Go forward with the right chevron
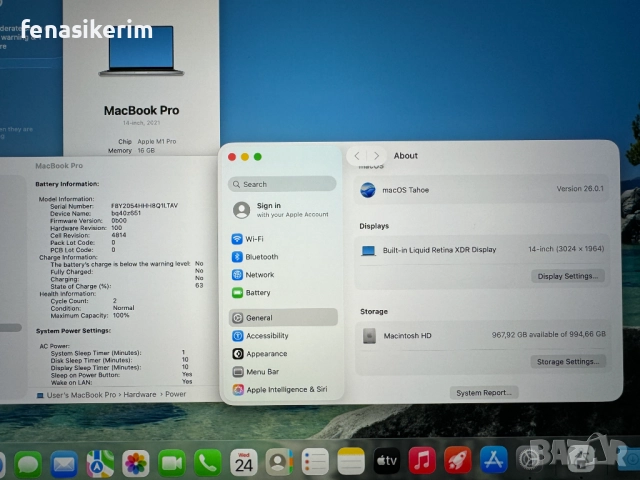This screenshot has height=480, width=640. [x=376, y=156]
